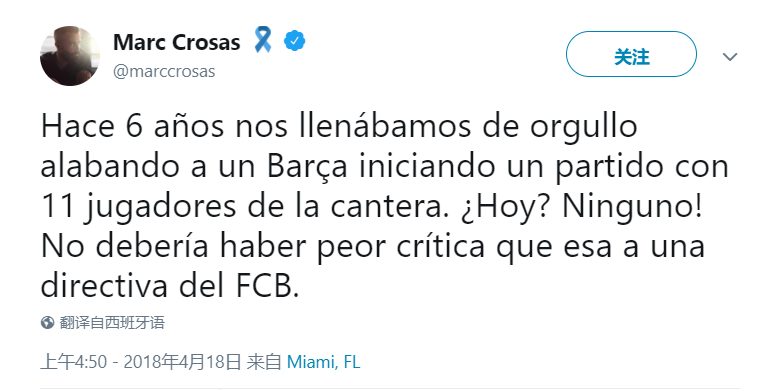The image size is (783, 390).
Task: Follow the account with 关注 button
Action: [x=631, y=54]
